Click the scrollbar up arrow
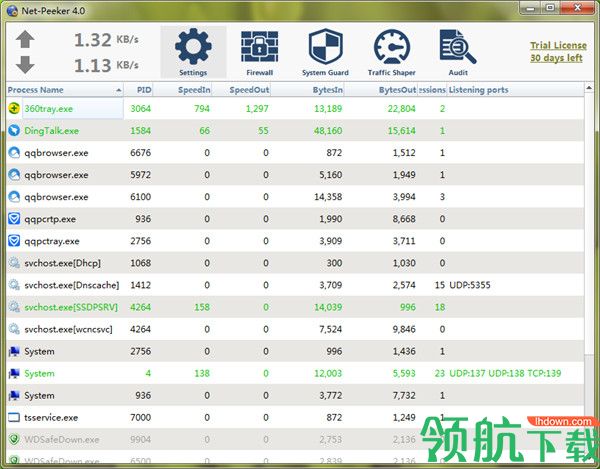 click(x=589, y=88)
